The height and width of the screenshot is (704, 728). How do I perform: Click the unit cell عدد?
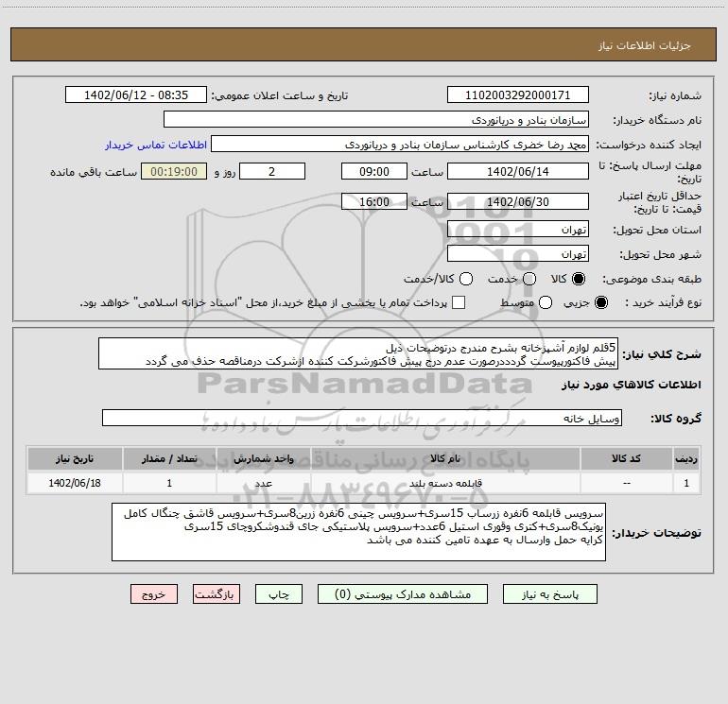[x=263, y=483]
